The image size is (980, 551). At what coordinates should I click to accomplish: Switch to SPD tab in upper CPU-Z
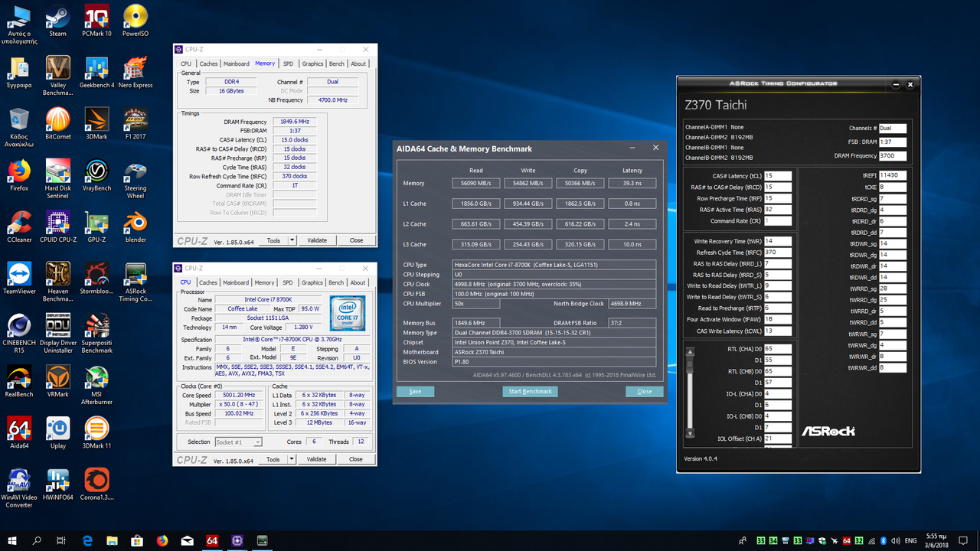coord(288,64)
